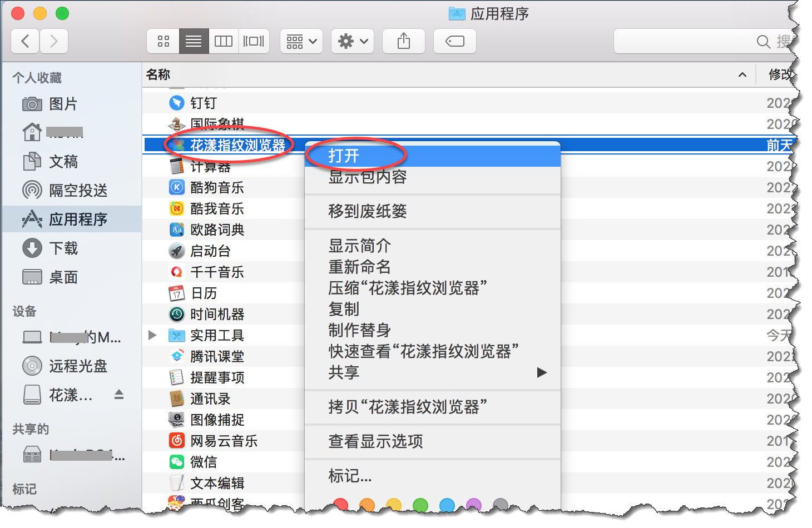Select the 花漾 mounted disk in sidebar
This screenshot has height=528, width=812.
click(57, 395)
